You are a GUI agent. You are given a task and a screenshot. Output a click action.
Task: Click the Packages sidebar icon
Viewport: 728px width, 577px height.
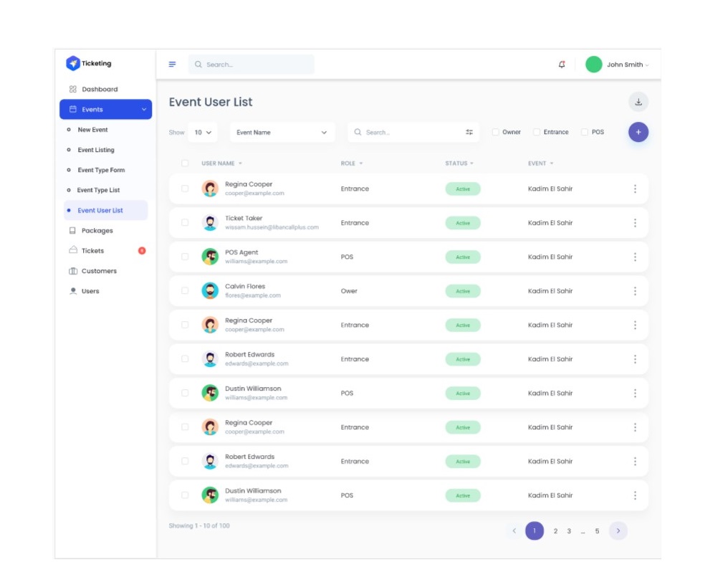click(72, 230)
